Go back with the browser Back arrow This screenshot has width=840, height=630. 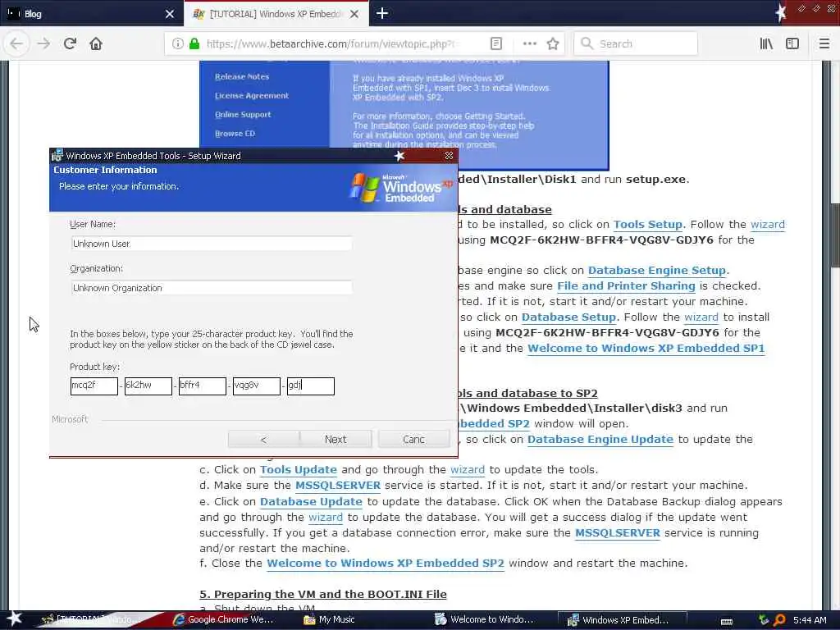[16, 43]
